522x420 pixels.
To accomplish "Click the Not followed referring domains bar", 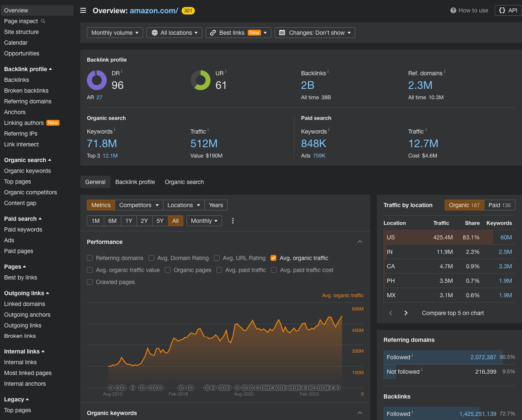I will click(449, 372).
